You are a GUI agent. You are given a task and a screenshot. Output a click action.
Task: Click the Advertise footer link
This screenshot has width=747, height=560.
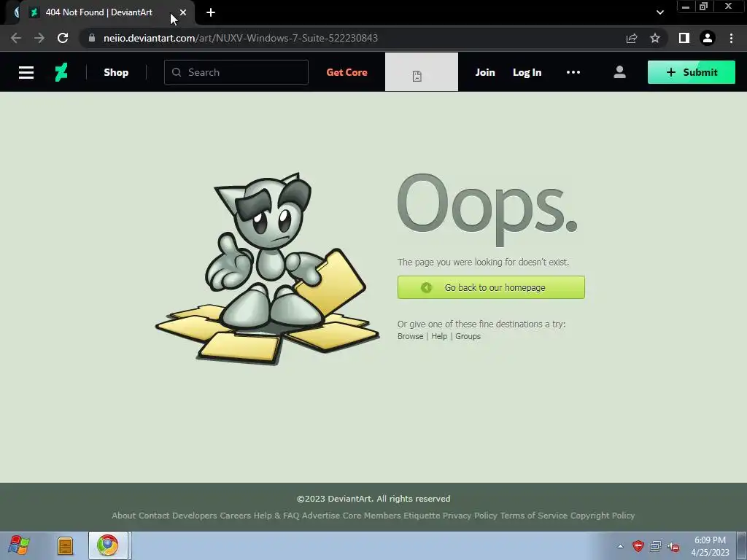(x=321, y=516)
